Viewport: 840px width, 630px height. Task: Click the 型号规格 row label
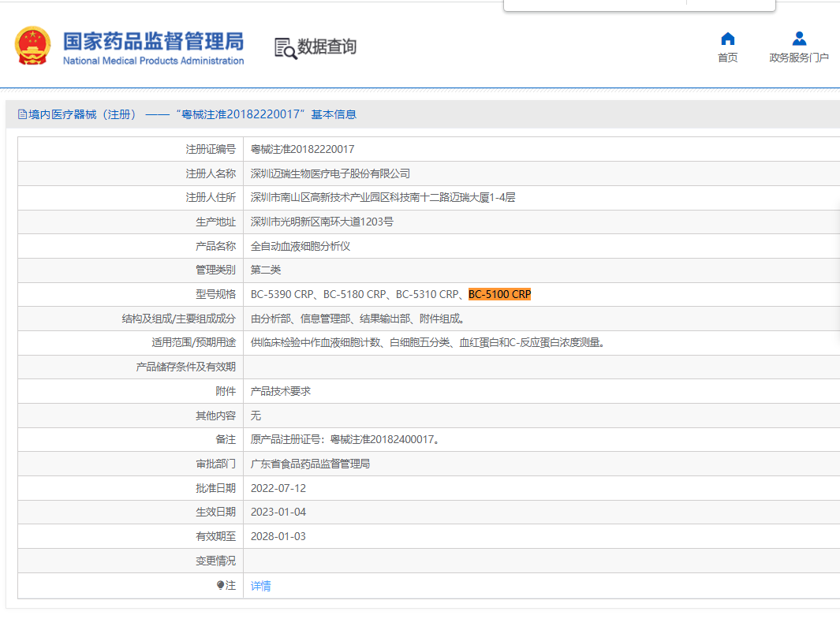coord(215,294)
